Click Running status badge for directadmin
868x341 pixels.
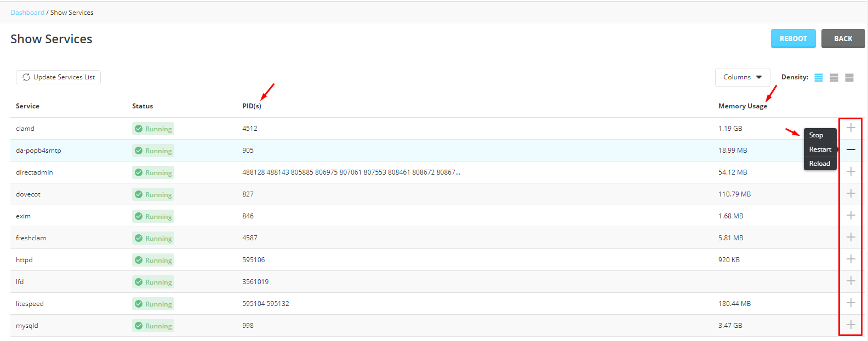pyautogui.click(x=153, y=172)
